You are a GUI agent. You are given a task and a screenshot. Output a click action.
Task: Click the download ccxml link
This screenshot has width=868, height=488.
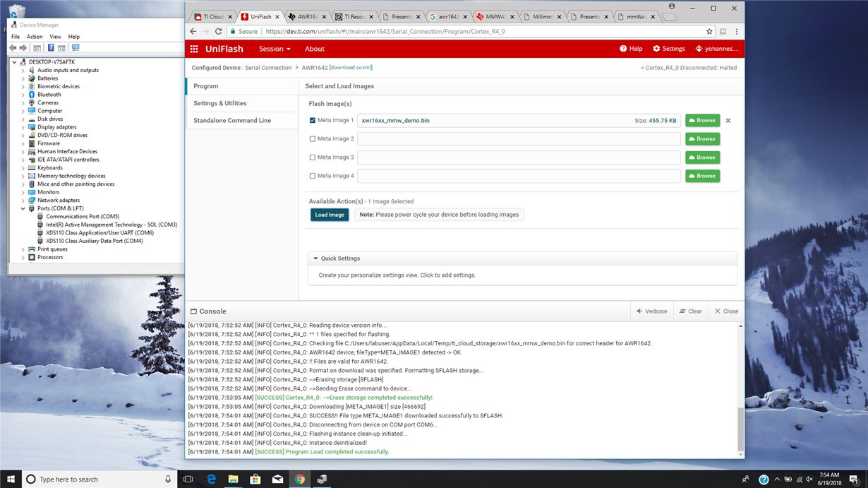tap(351, 68)
